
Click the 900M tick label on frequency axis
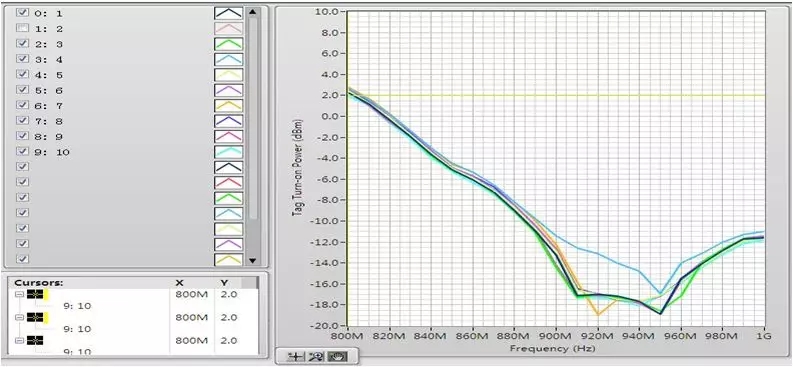click(556, 336)
